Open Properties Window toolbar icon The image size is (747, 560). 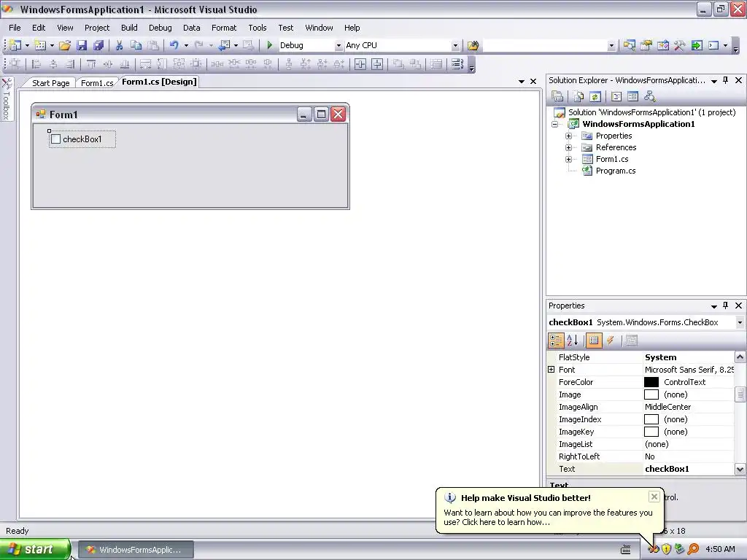coord(646,45)
